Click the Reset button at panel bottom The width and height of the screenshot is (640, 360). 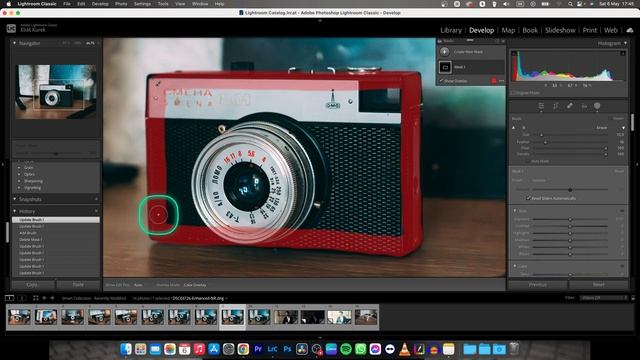pos(599,284)
